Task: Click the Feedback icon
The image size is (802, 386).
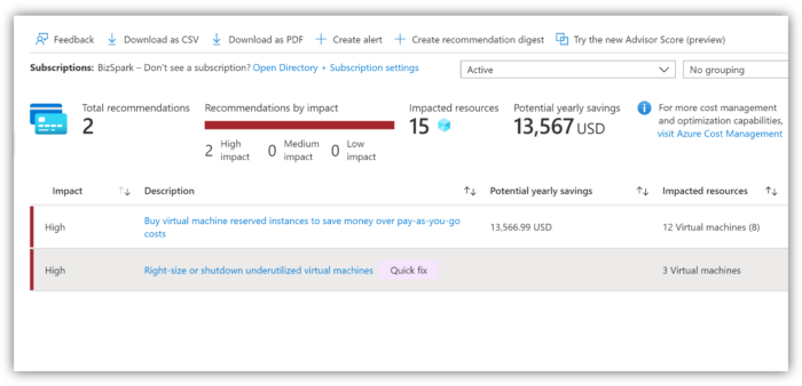Action: (x=41, y=39)
